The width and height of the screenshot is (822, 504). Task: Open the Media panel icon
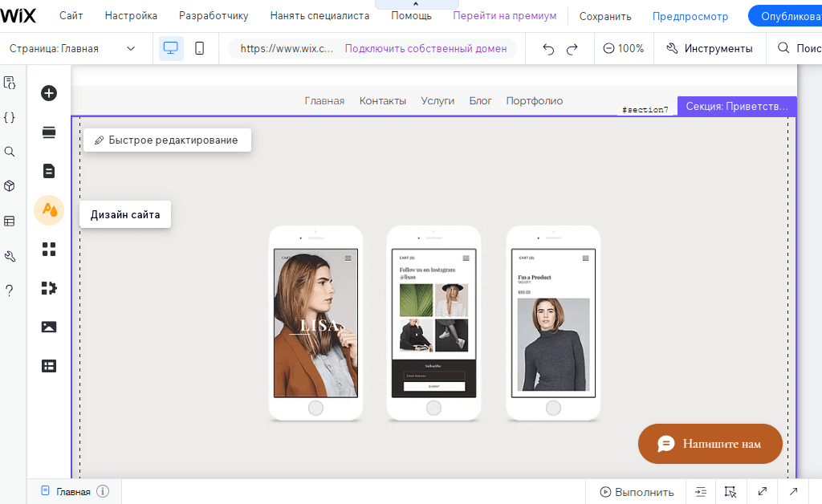[x=49, y=327]
